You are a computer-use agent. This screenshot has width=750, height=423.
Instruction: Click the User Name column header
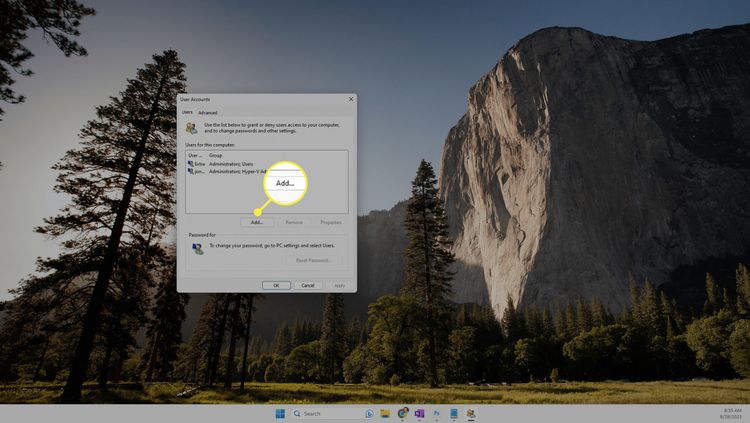pyautogui.click(x=196, y=156)
